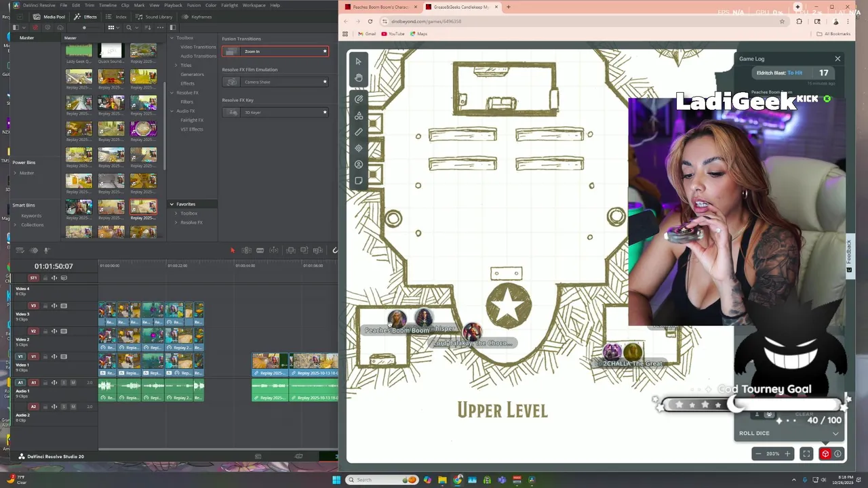Adjust the Media Pool thumbnail size slider
This screenshot has height=488, width=868.
coord(85,28)
